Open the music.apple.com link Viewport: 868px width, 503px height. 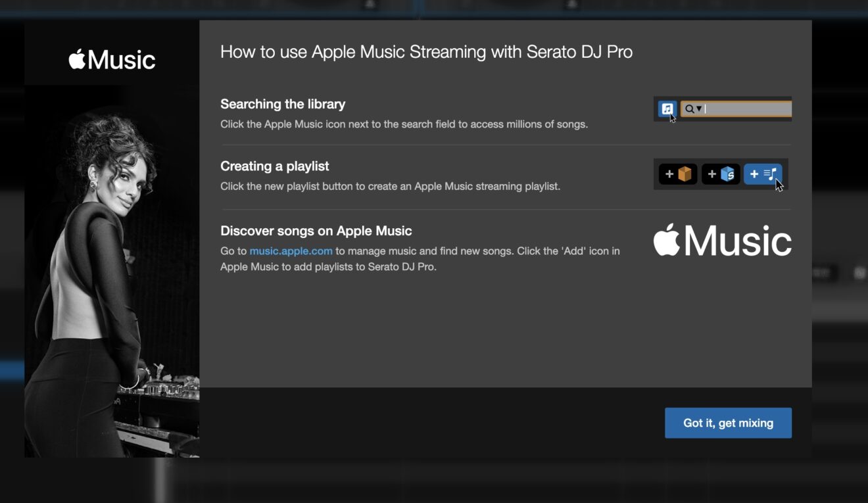(291, 251)
